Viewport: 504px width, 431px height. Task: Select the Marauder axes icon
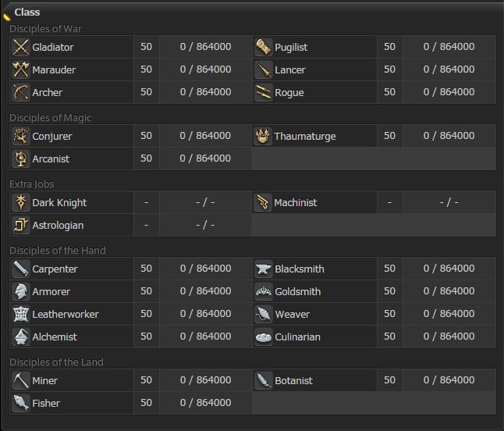click(x=21, y=69)
